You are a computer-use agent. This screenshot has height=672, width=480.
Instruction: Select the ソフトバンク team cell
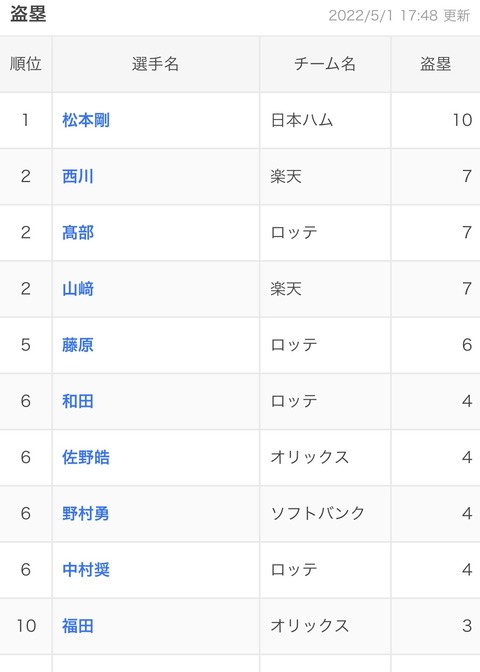pos(318,513)
